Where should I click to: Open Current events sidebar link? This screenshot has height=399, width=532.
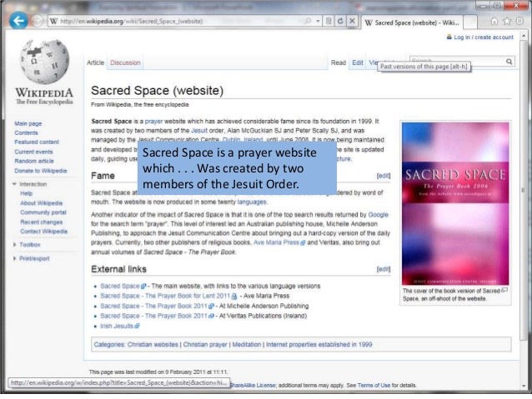[x=33, y=152]
